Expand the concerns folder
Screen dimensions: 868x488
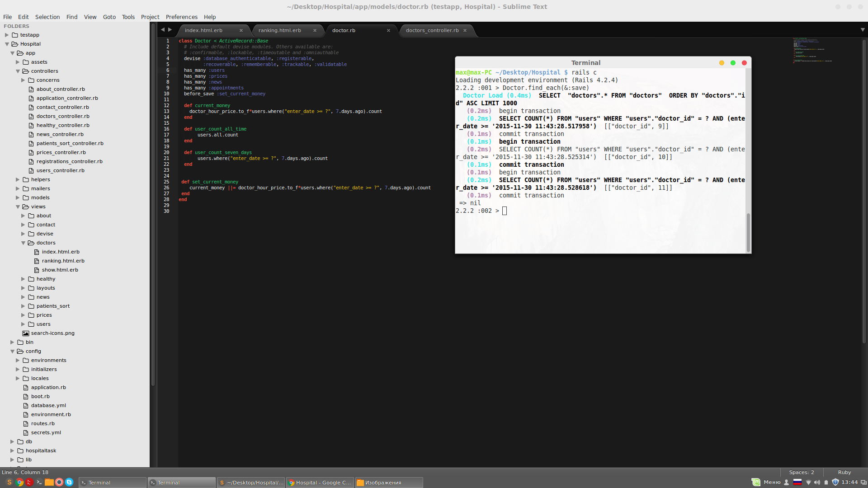[23, 80]
